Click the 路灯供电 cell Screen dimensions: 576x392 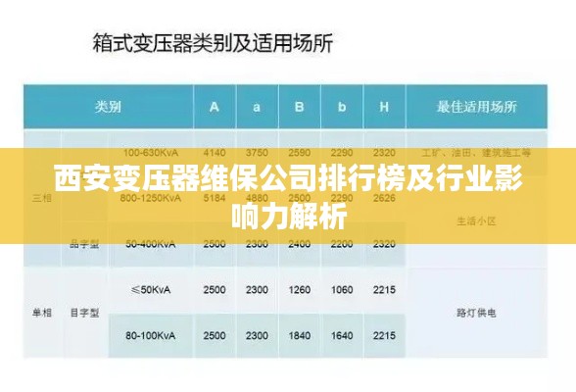(476, 313)
